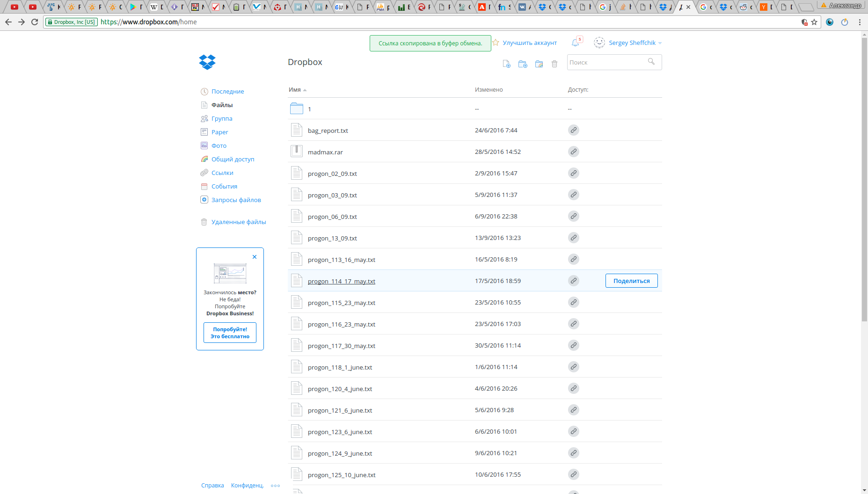This screenshot has width=868, height=494.
Task: Click the link icon in progon_02_09.txt row
Action: [x=574, y=173]
